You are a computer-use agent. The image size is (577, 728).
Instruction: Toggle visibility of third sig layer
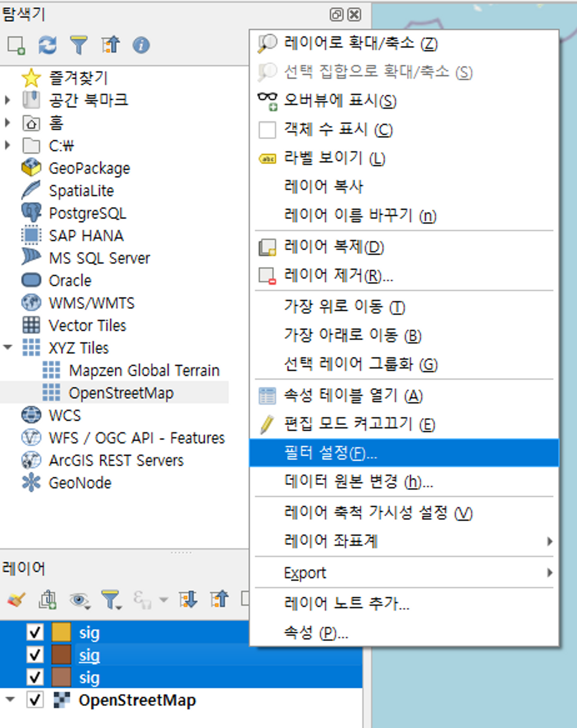(x=35, y=677)
